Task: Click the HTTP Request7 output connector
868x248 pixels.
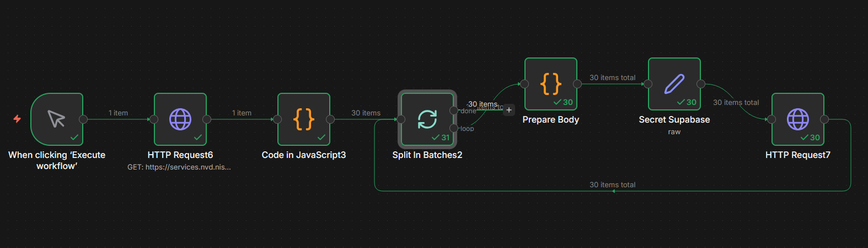Action: 824,119
